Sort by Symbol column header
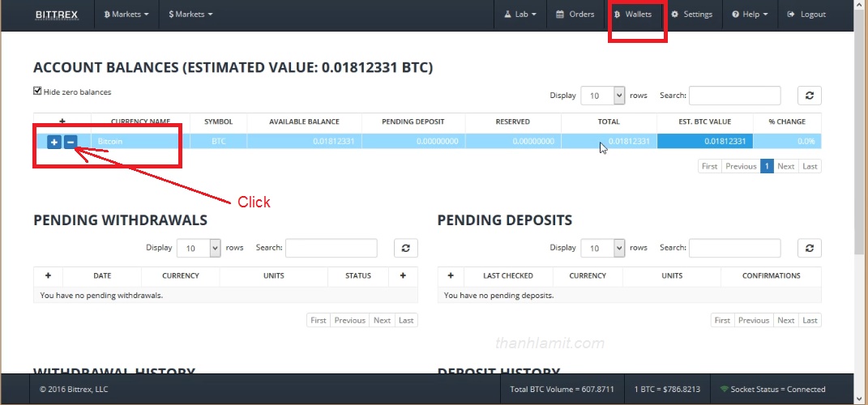This screenshot has width=868, height=405. pyautogui.click(x=219, y=122)
